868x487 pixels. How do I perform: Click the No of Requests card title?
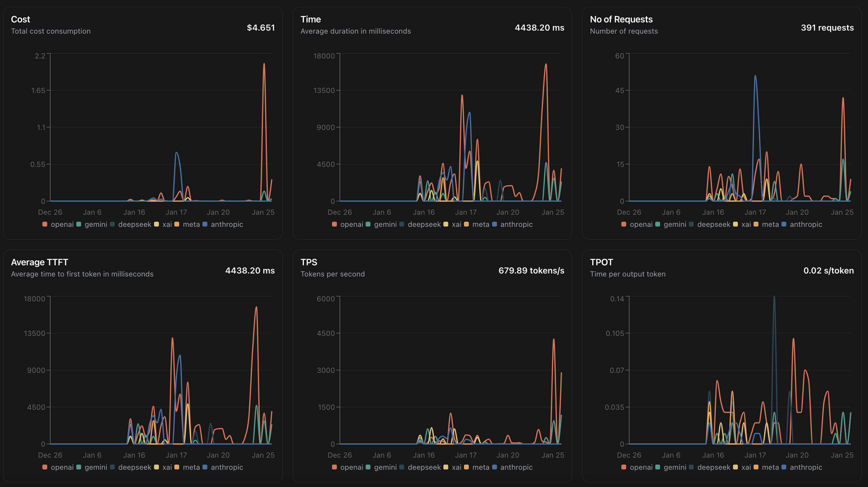(x=621, y=19)
